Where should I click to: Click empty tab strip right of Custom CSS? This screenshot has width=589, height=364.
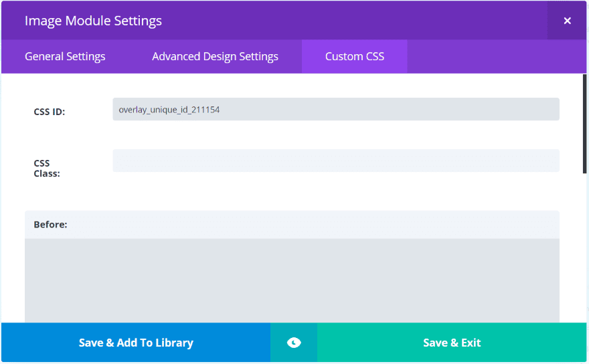[495, 57]
